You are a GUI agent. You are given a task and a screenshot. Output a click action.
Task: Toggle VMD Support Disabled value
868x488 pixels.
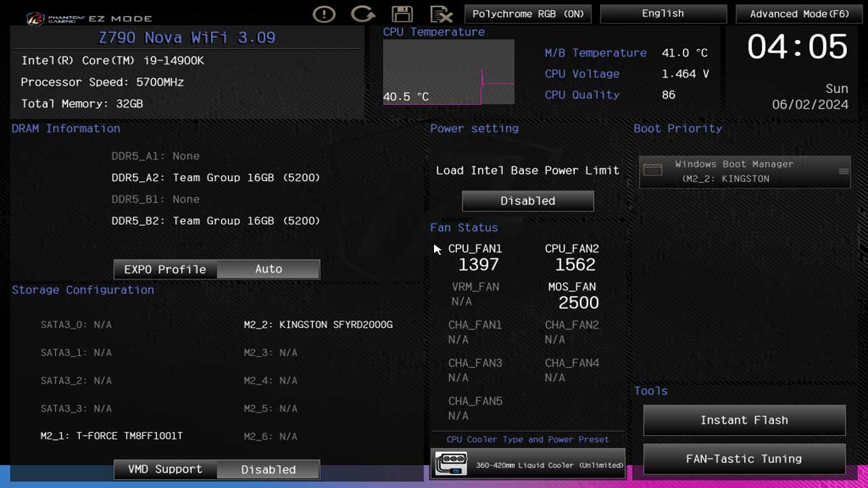coord(269,469)
